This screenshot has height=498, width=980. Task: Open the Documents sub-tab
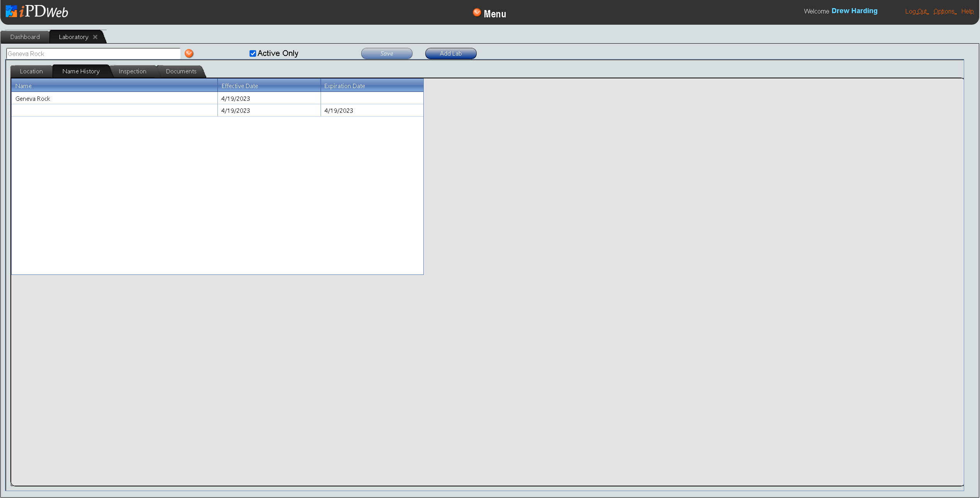click(181, 71)
